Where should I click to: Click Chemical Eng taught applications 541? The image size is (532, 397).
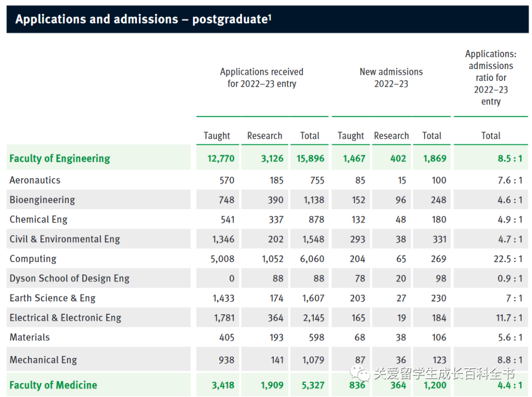pos(228,220)
